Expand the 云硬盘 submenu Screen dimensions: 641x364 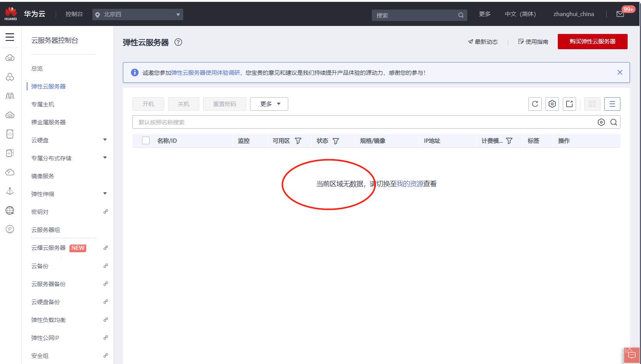(x=105, y=140)
